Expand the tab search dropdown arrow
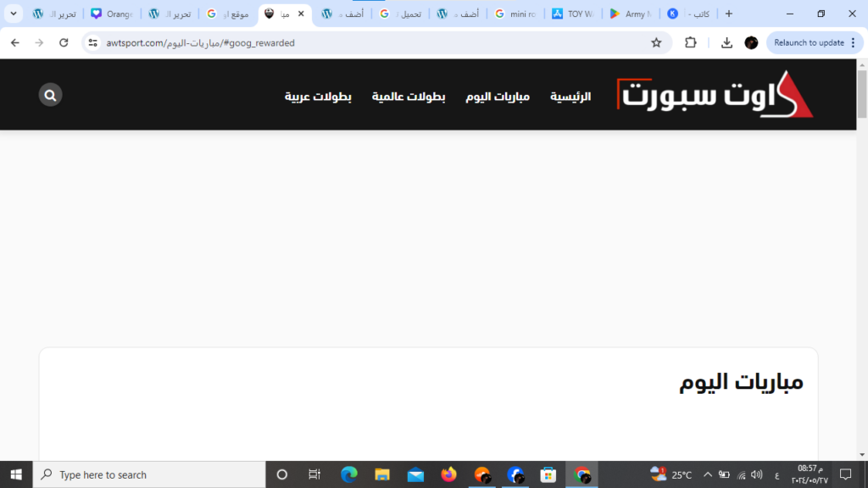The width and height of the screenshot is (868, 488). coord(13,14)
